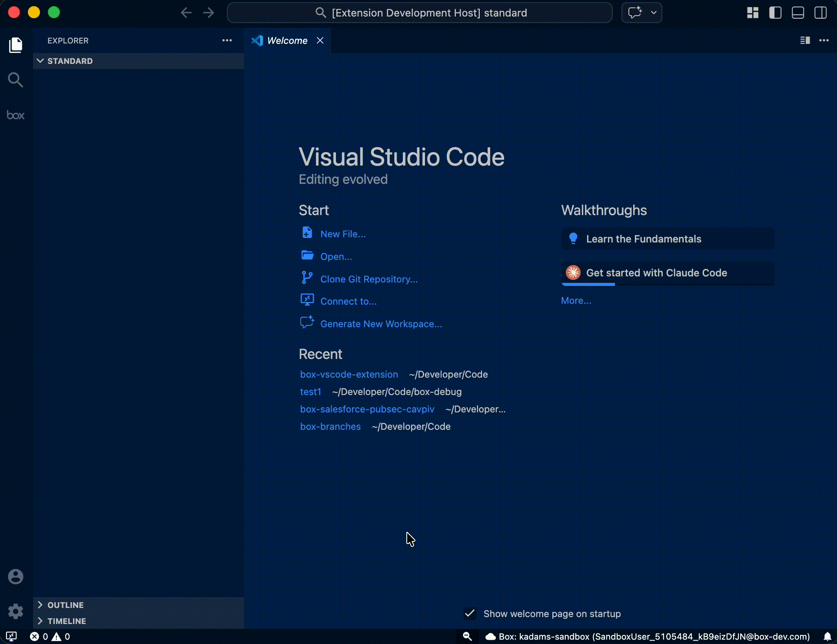The image size is (837, 644).
Task: Select the Welcome tab
Action: coord(287,40)
